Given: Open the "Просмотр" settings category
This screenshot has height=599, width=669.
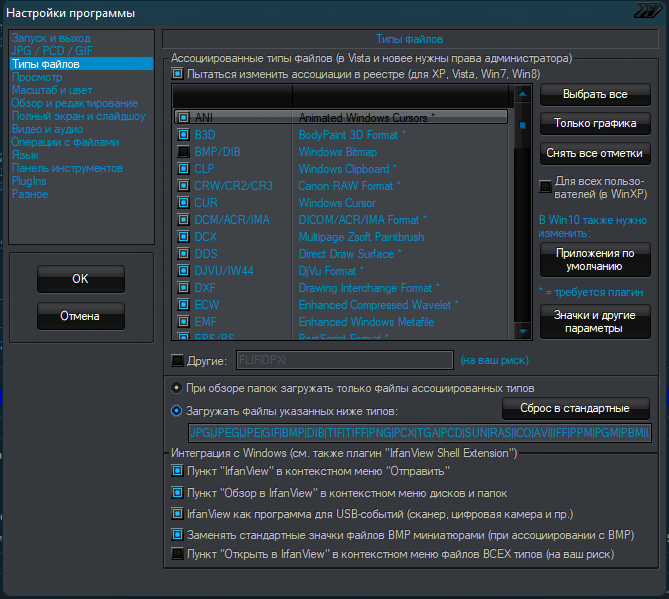Looking at the screenshot, I should [x=37, y=77].
